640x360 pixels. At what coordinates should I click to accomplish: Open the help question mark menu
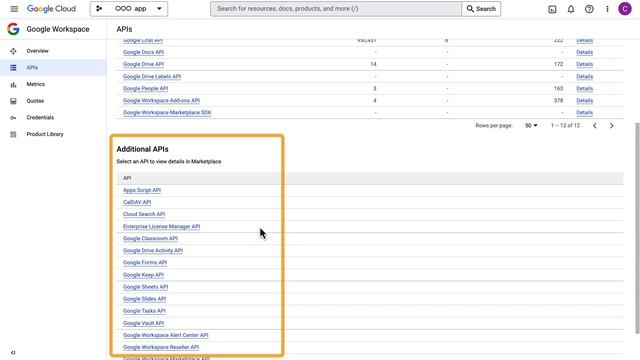(589, 9)
